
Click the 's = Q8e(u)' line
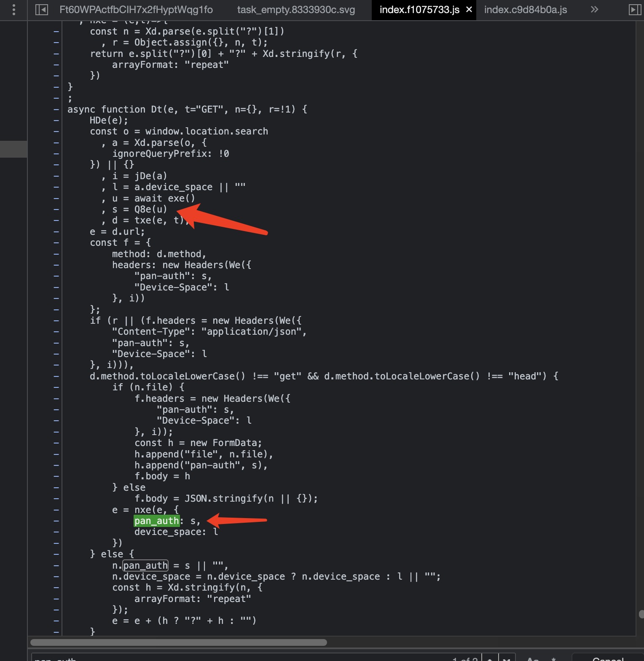point(134,209)
